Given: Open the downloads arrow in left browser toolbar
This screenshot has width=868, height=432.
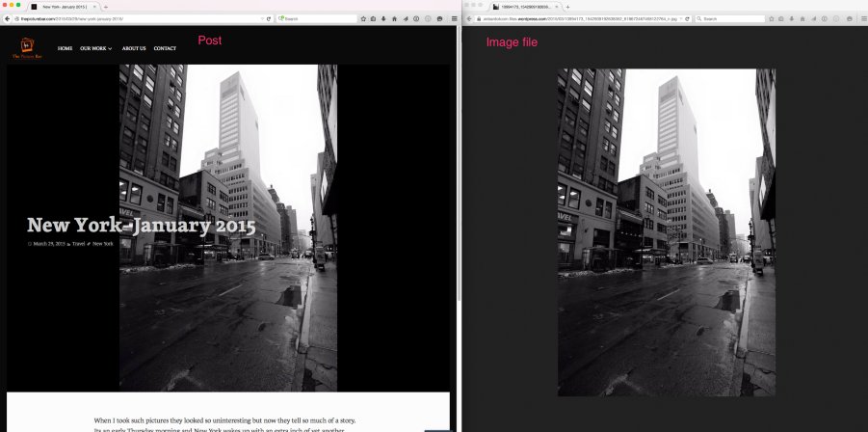Looking at the screenshot, I should coord(383,18).
